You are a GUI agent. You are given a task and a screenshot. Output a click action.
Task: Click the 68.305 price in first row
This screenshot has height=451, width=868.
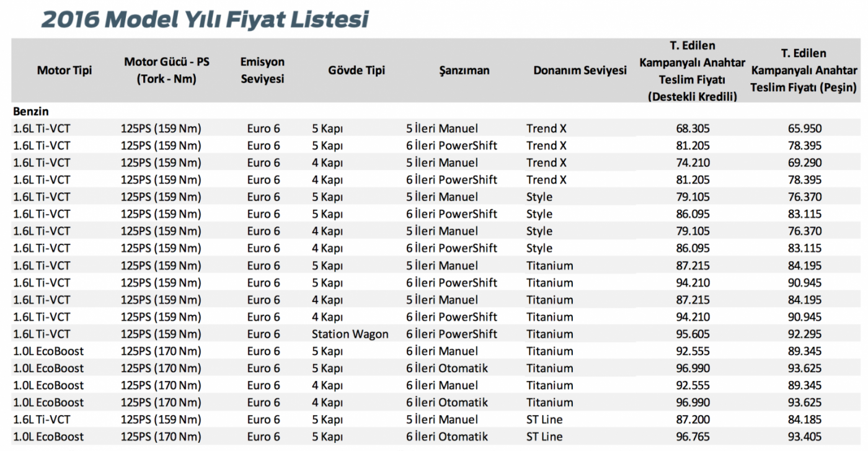[x=693, y=129]
